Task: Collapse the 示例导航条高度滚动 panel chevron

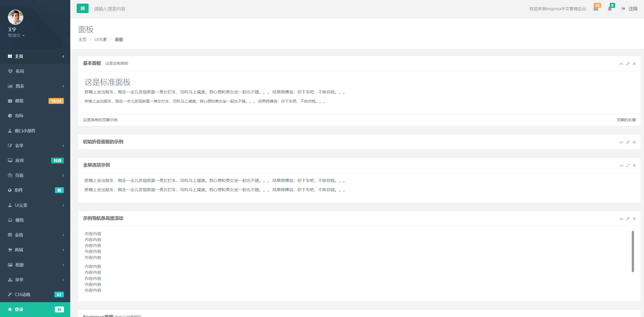Action: (621, 219)
